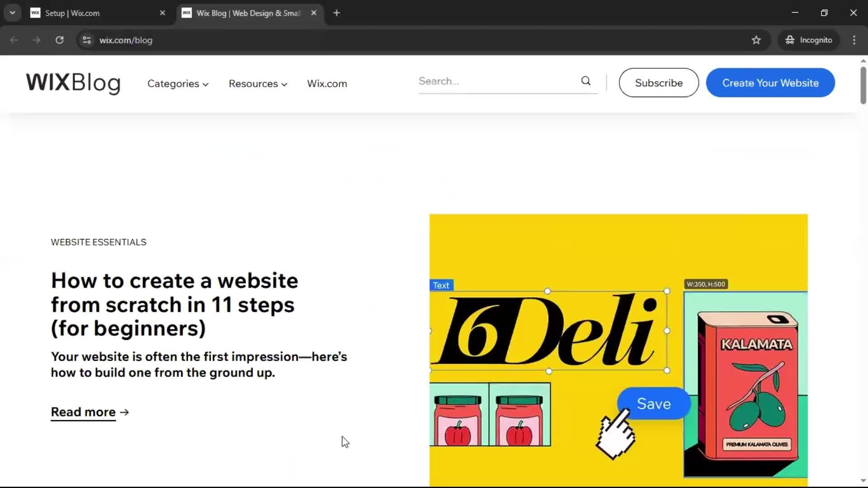Screen dimensions: 868x488
Task: Go forward in browser history
Action: click(36, 40)
